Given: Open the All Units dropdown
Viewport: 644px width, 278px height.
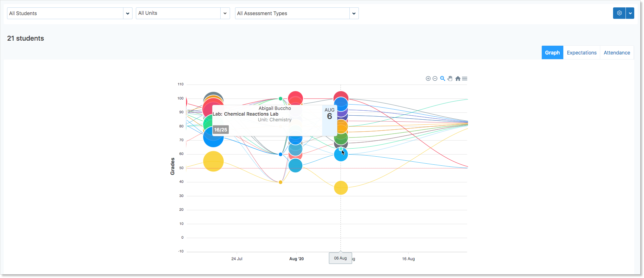Looking at the screenshot, I should tap(183, 13).
